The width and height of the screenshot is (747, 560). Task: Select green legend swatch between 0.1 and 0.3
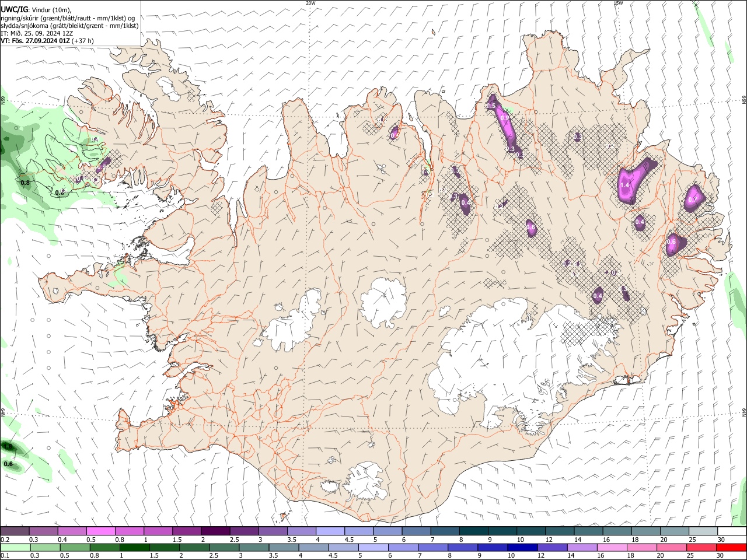pos(15,547)
